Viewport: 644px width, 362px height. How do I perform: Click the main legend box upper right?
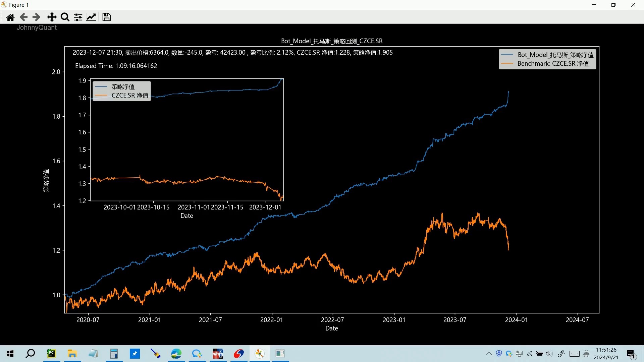pos(547,59)
